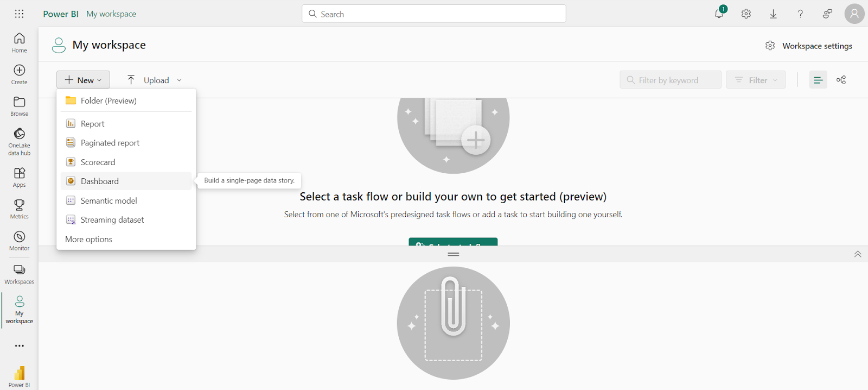Viewport: 868px width, 390px height.
Task: Click the green select task flow button
Action: point(453,242)
